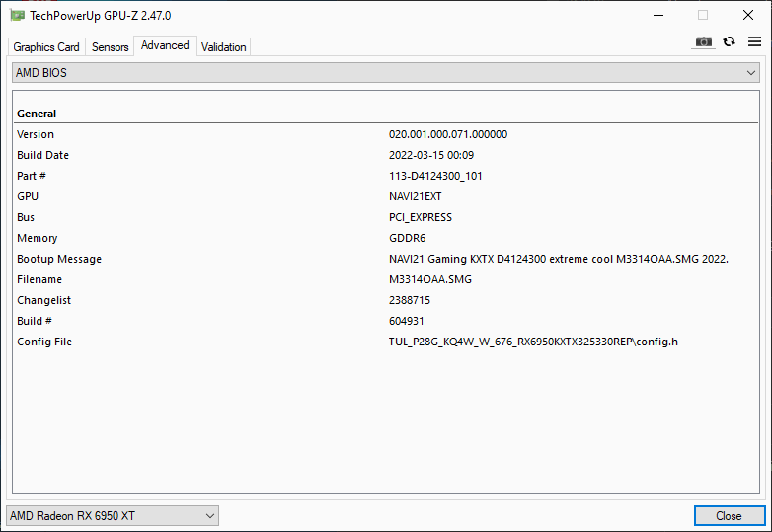The height and width of the screenshot is (532, 772).
Task: Open the AMD Radeon RX 6950 XT selector
Action: point(113,516)
